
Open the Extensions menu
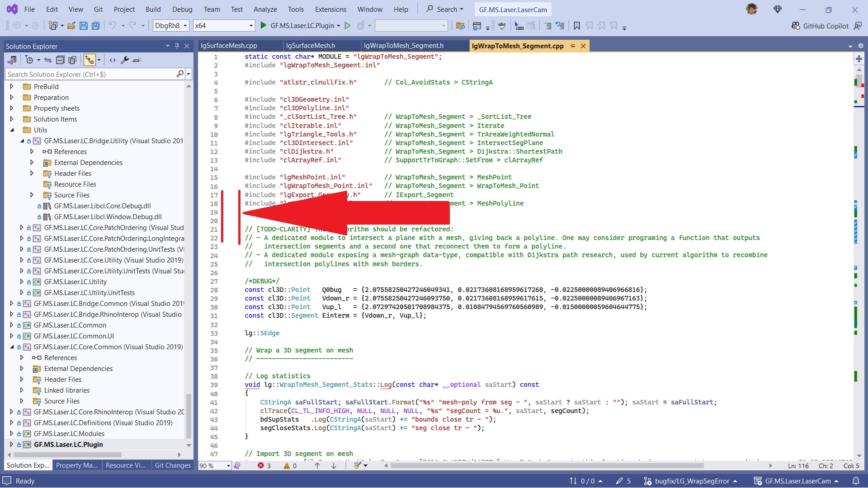[x=330, y=9]
